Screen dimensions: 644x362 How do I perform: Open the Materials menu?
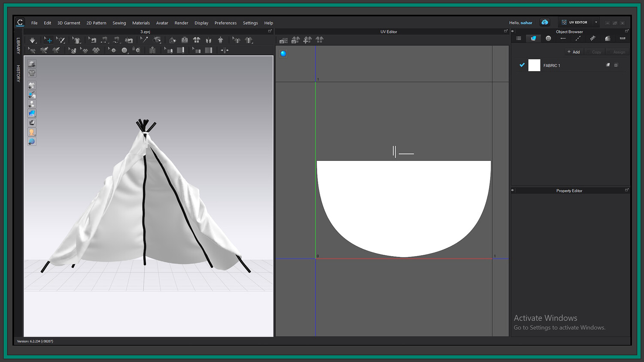pyautogui.click(x=141, y=23)
